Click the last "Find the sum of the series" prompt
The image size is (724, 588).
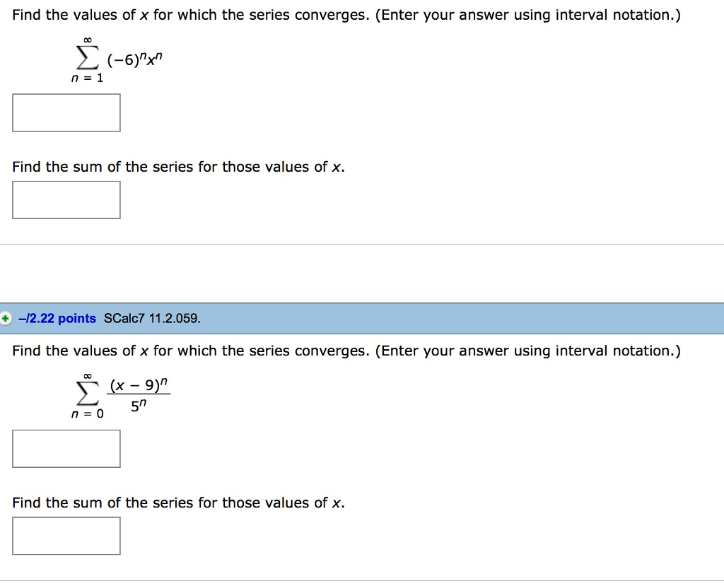coord(178,502)
